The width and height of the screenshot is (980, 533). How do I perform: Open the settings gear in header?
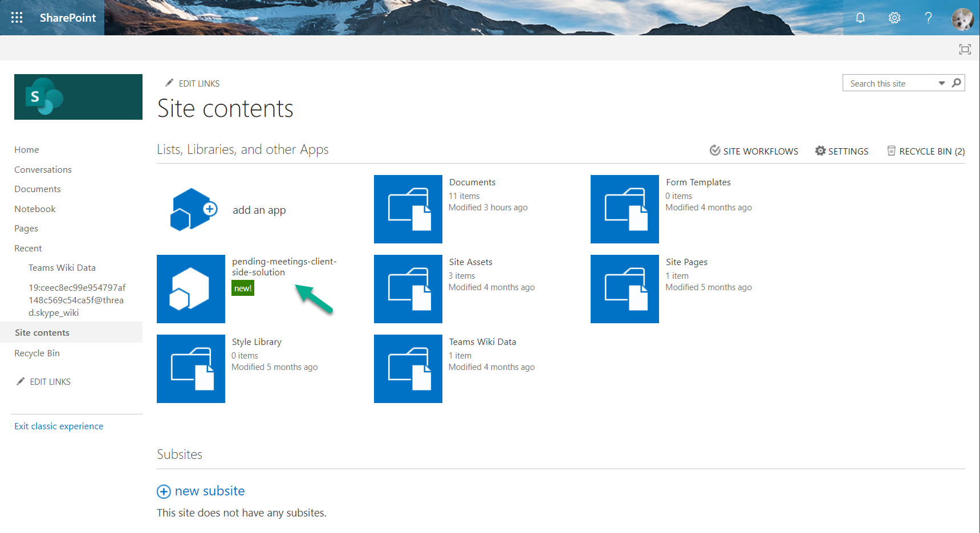(x=894, y=18)
